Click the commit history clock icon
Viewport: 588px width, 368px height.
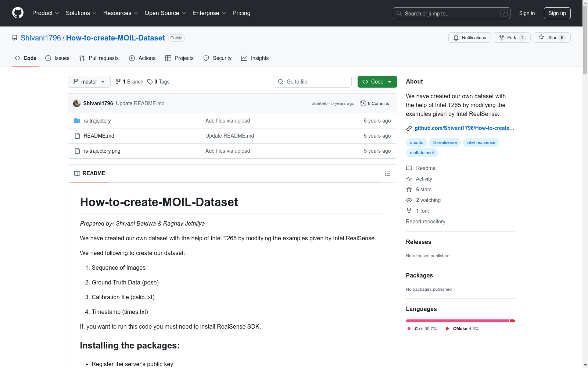[363, 103]
